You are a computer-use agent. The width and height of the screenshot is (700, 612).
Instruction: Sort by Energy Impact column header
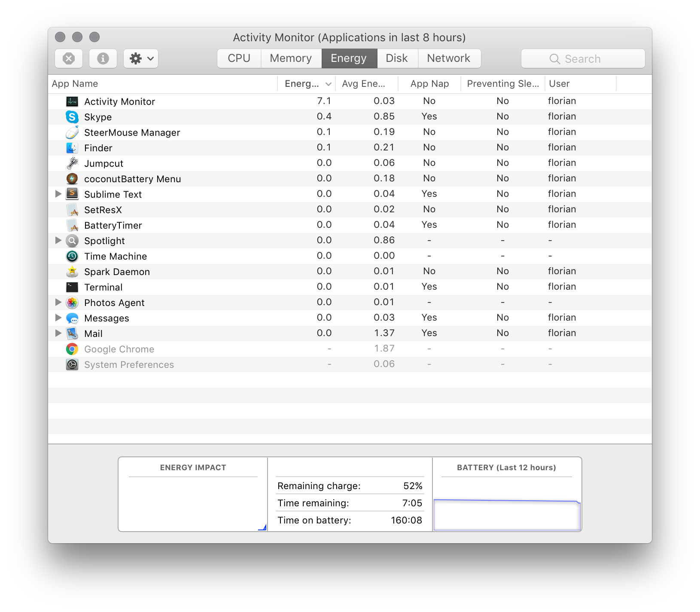(x=302, y=84)
